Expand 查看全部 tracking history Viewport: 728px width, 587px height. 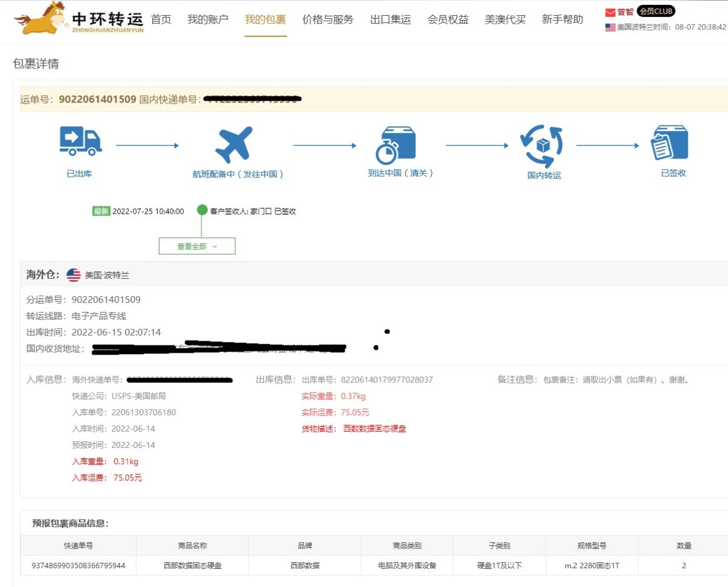(x=197, y=246)
